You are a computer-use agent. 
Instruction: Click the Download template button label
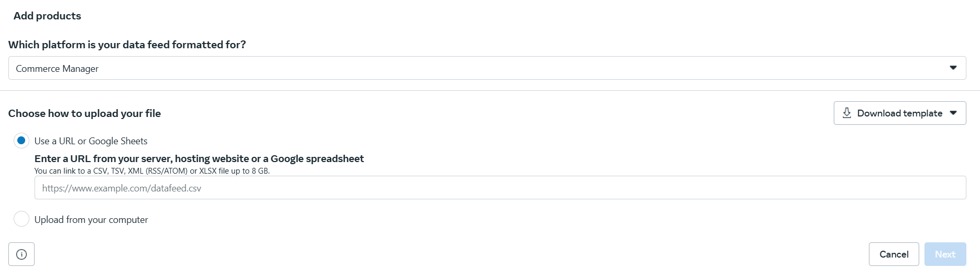(899, 113)
